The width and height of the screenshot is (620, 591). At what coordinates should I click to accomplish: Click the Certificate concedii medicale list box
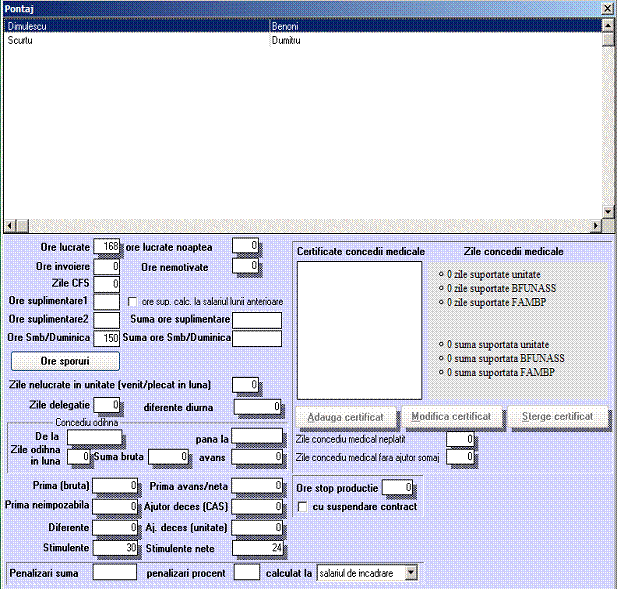pos(359,330)
